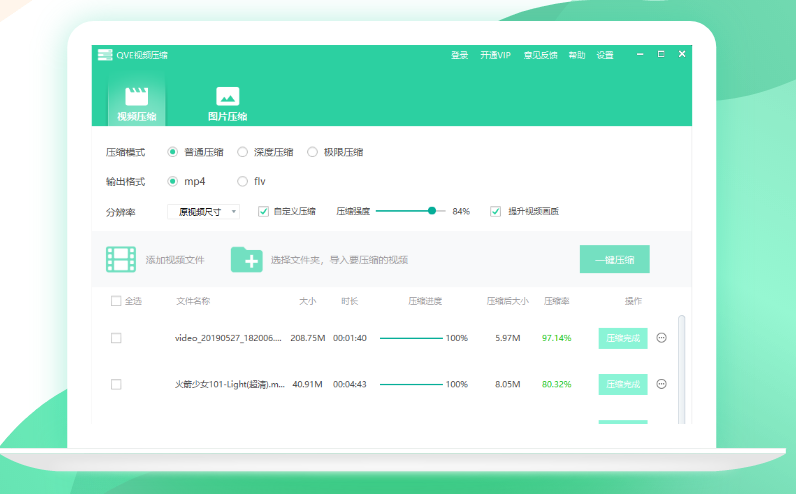Open more options icon for video_20190527 row
Image resolution: width=796 pixels, height=494 pixels.
coord(661,338)
